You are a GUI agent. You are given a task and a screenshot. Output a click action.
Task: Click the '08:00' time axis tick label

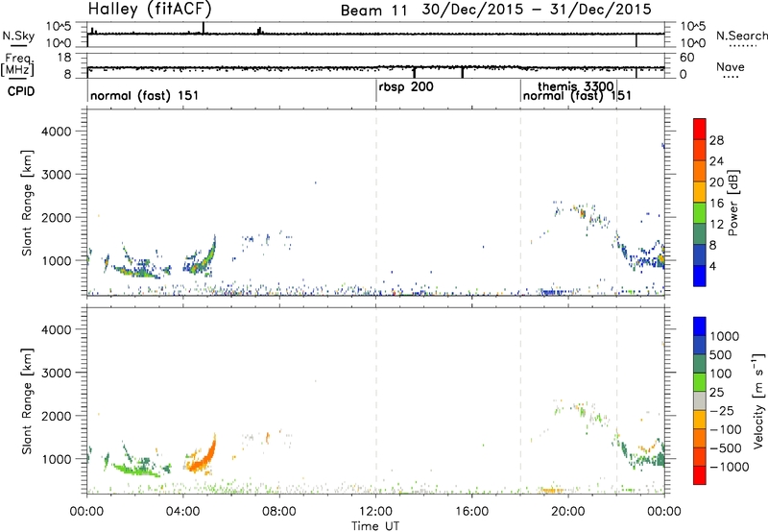pos(279,512)
